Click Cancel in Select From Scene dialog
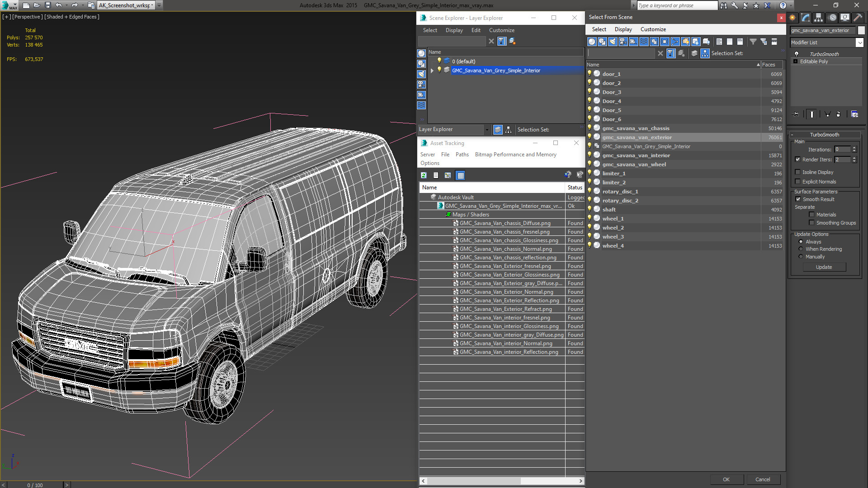Image resolution: width=868 pixels, height=488 pixels. 763,479
